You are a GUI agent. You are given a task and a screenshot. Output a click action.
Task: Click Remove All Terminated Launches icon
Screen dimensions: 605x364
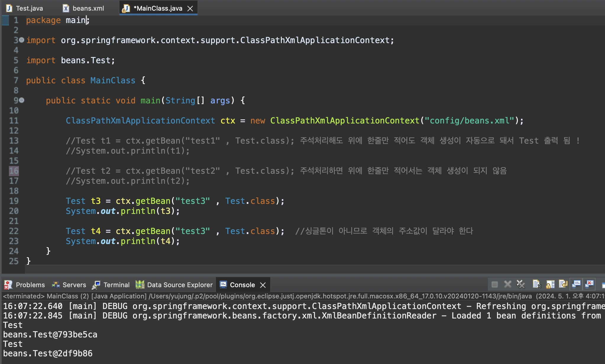coord(520,285)
